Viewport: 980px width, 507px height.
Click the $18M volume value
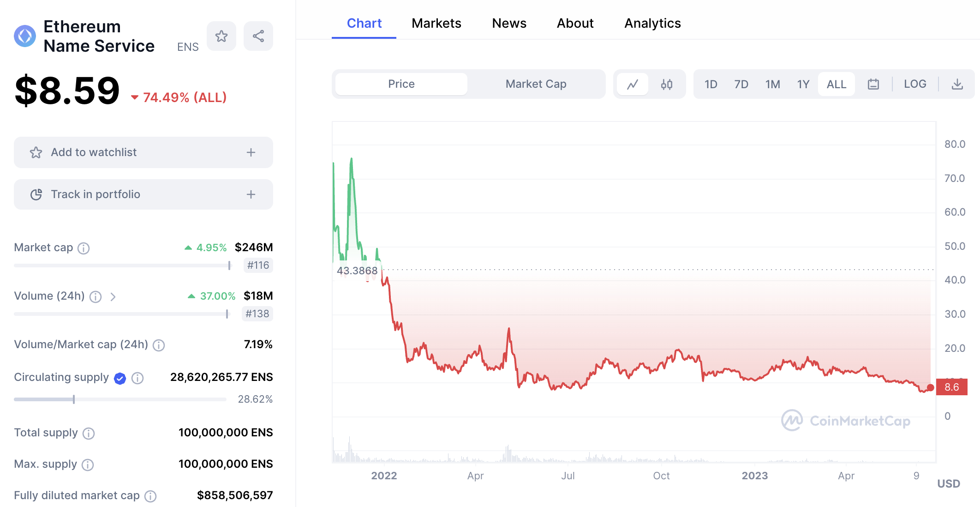pyautogui.click(x=258, y=296)
